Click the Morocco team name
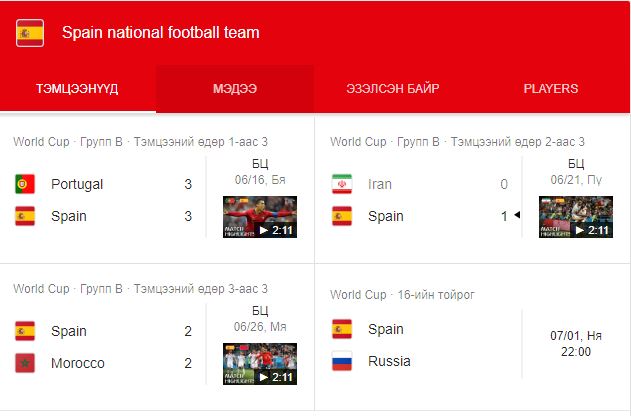This screenshot has width=631, height=416. 78,363
